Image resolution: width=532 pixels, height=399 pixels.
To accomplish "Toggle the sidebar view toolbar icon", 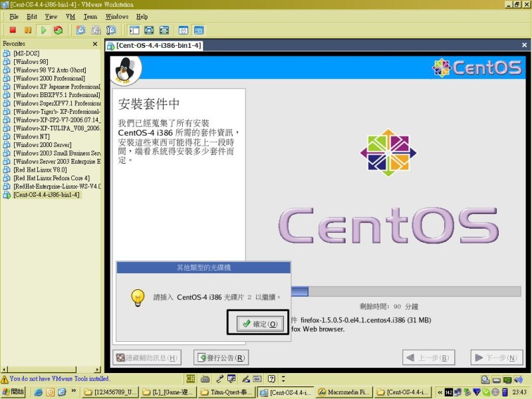I will [134, 30].
